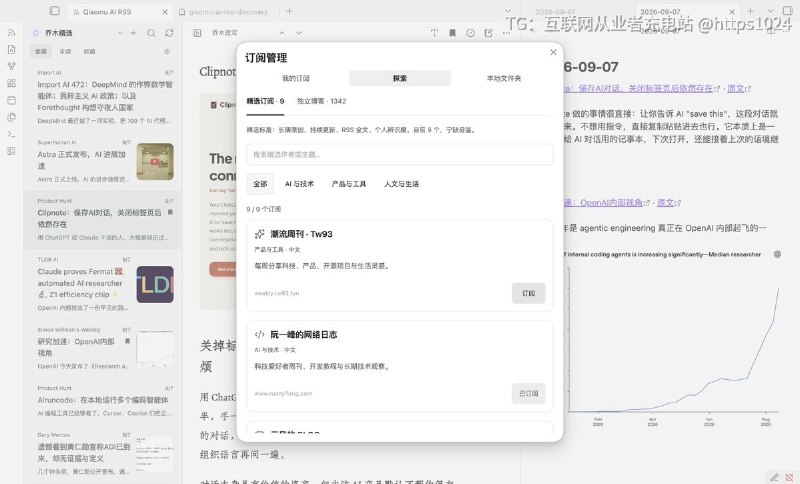The width and height of the screenshot is (800, 484).
Task: Select the 全部 category chip in dialog
Action: [x=260, y=184]
